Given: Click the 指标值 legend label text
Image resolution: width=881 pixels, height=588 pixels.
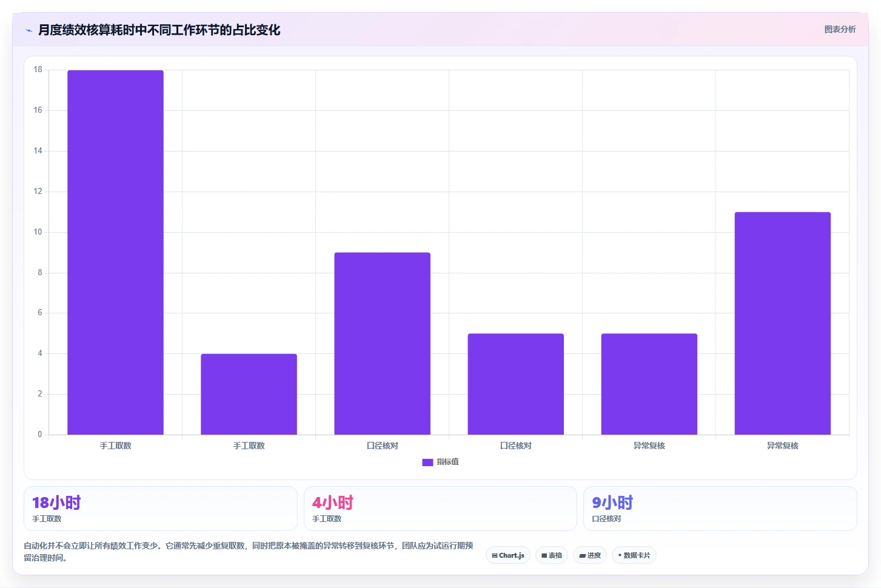Looking at the screenshot, I should point(448,462).
